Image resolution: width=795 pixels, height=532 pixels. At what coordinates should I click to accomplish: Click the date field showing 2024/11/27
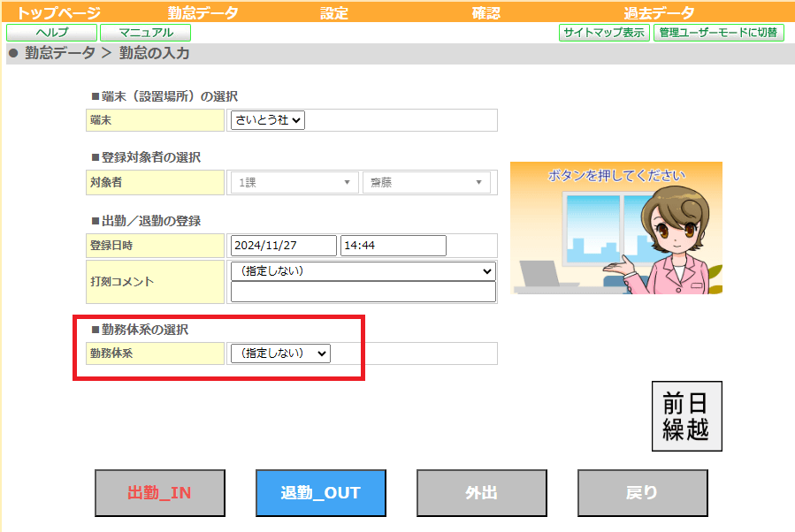click(283, 245)
